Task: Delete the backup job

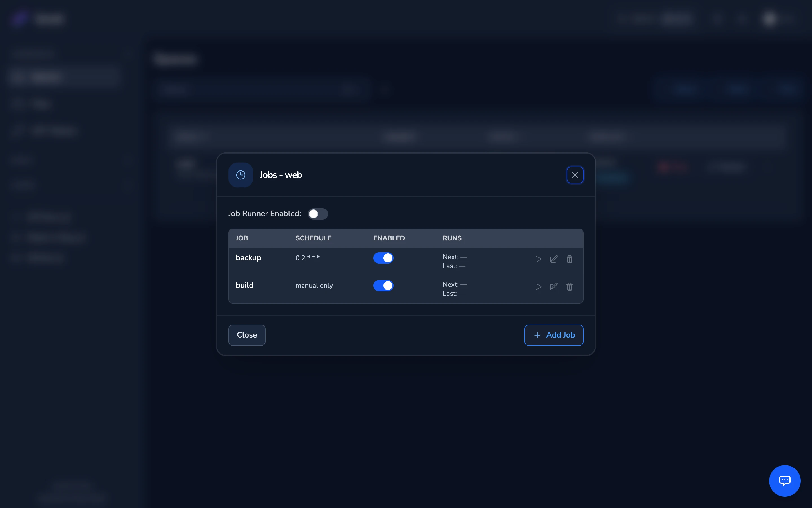Action: (570, 259)
